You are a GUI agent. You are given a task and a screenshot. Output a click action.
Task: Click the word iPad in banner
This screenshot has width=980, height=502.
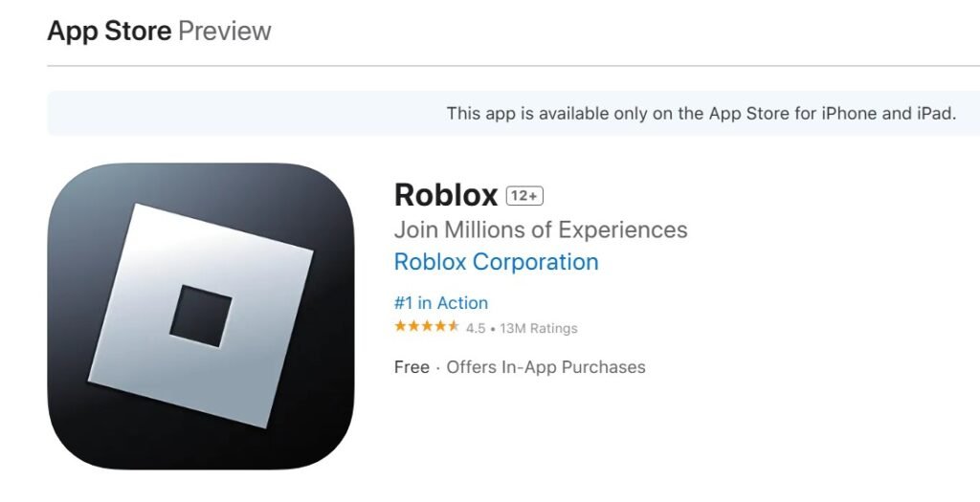(939, 114)
